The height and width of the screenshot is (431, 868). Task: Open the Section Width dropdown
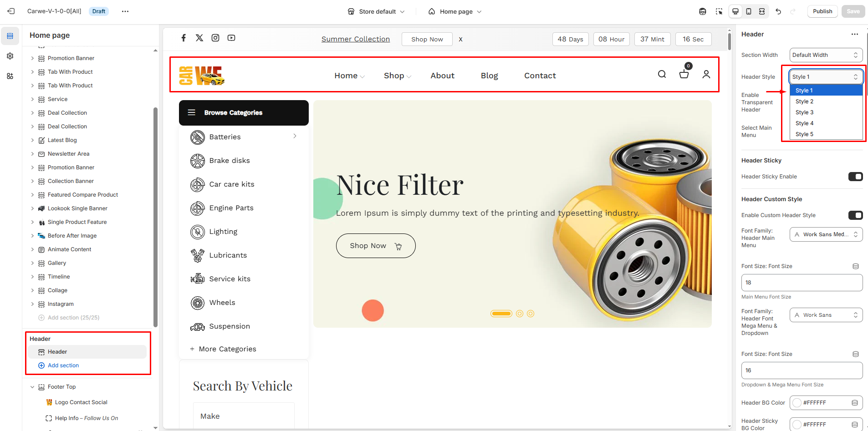click(826, 55)
